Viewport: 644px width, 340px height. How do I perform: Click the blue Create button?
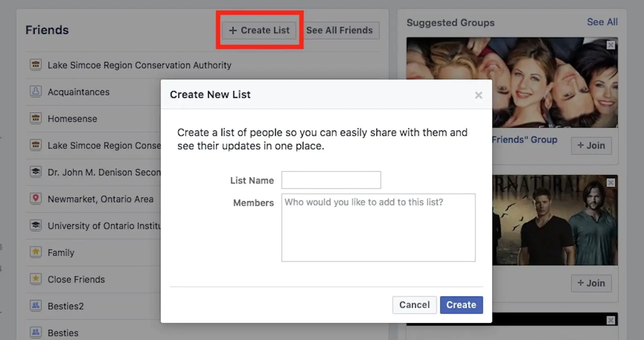pyautogui.click(x=461, y=305)
